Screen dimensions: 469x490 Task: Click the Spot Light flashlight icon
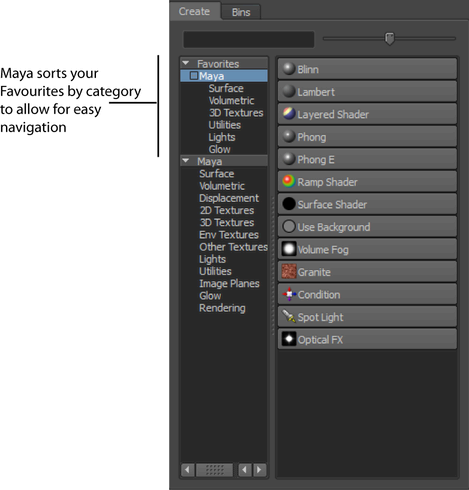[289, 316]
